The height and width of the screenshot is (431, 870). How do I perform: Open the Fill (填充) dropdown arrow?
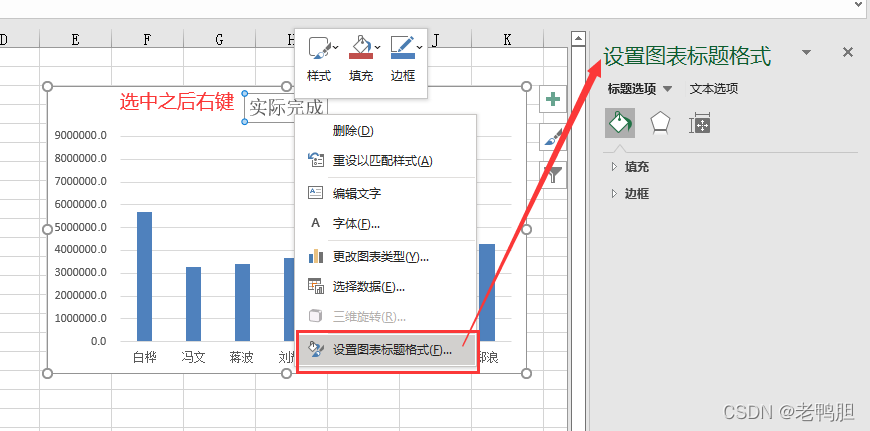click(377, 48)
